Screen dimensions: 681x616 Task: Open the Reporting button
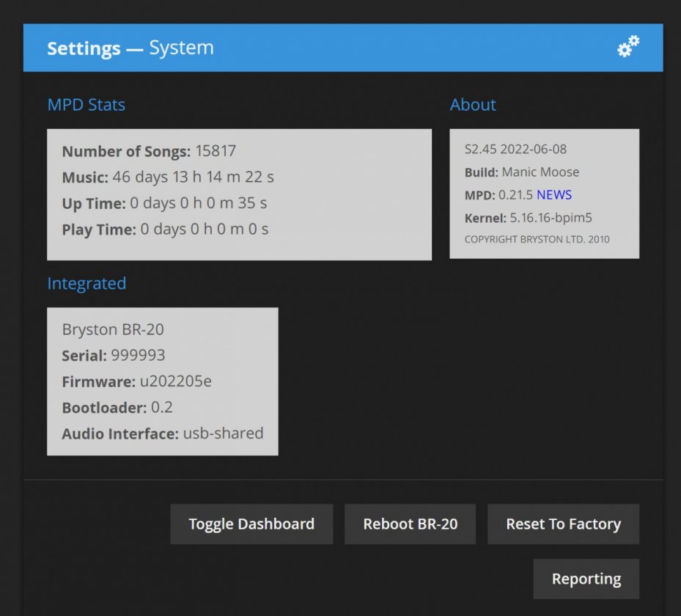(586, 579)
